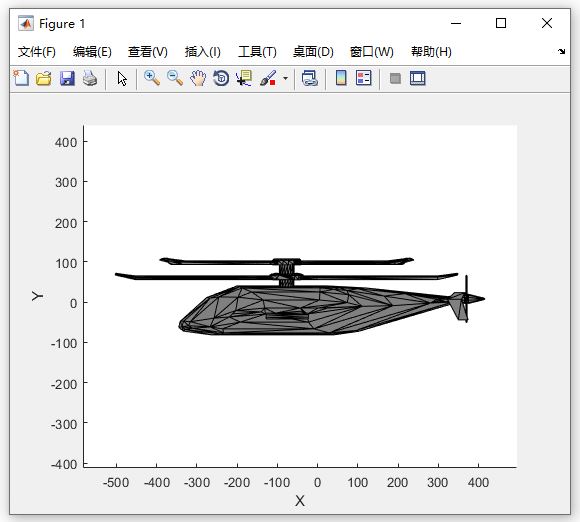Open the 工具(T) menu
Viewport: 580px width, 522px height.
257,52
